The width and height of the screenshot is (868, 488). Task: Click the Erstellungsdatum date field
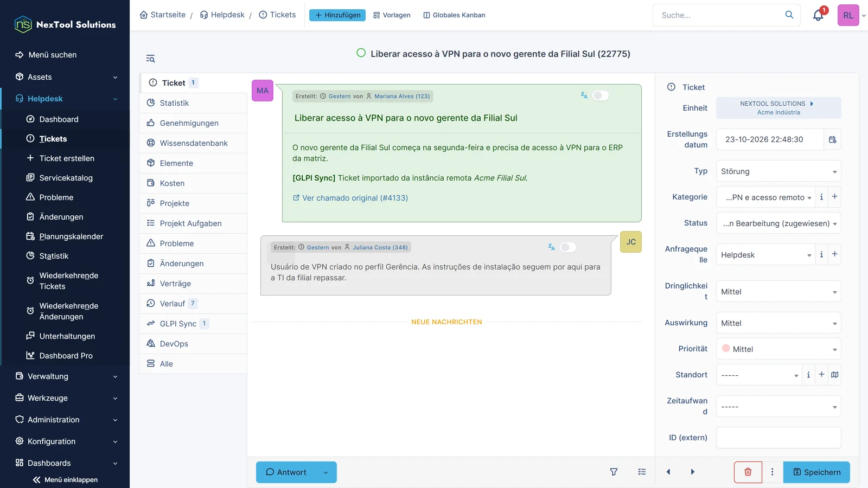pyautogui.click(x=770, y=139)
